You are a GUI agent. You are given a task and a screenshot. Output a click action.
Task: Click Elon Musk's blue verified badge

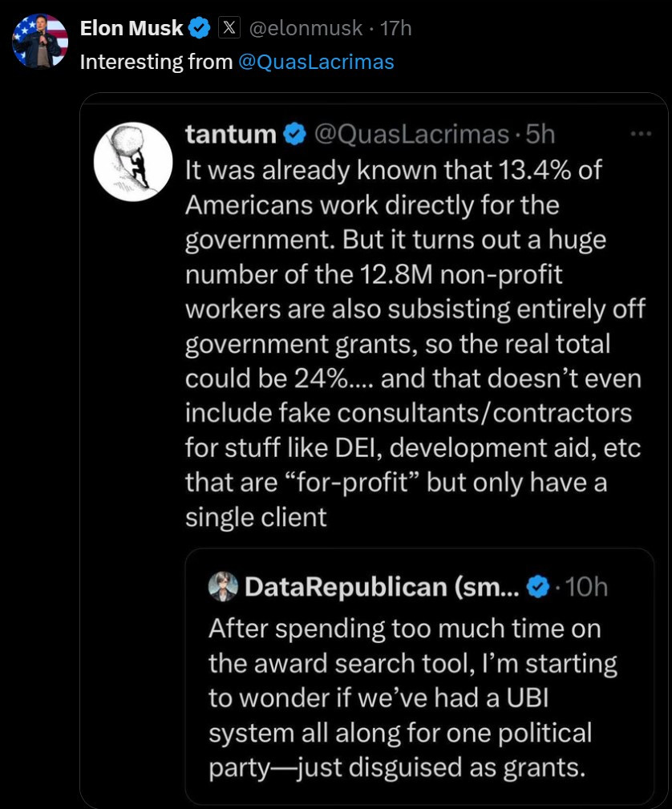tap(200, 29)
